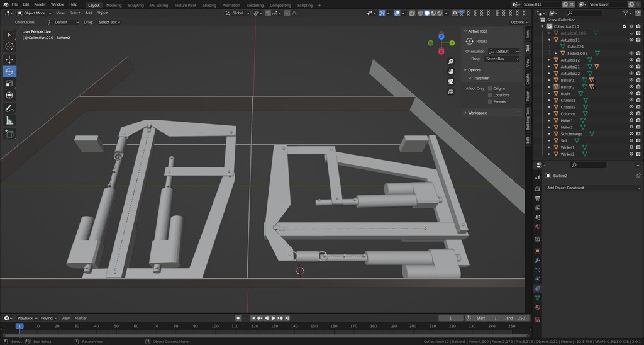
Task: Click the Z axis on navigation gizmo
Action: tap(441, 37)
